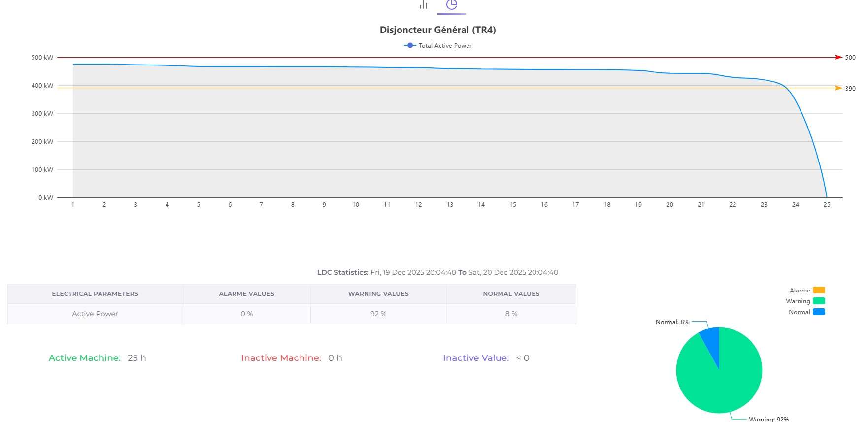Click the x-axis label for hour 25
The image size is (868, 422).
[x=827, y=205]
